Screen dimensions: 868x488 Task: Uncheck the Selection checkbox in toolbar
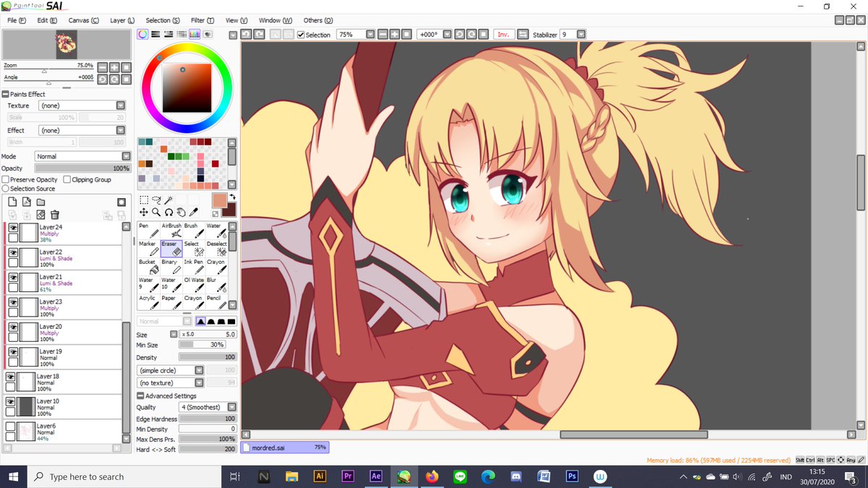pyautogui.click(x=301, y=34)
